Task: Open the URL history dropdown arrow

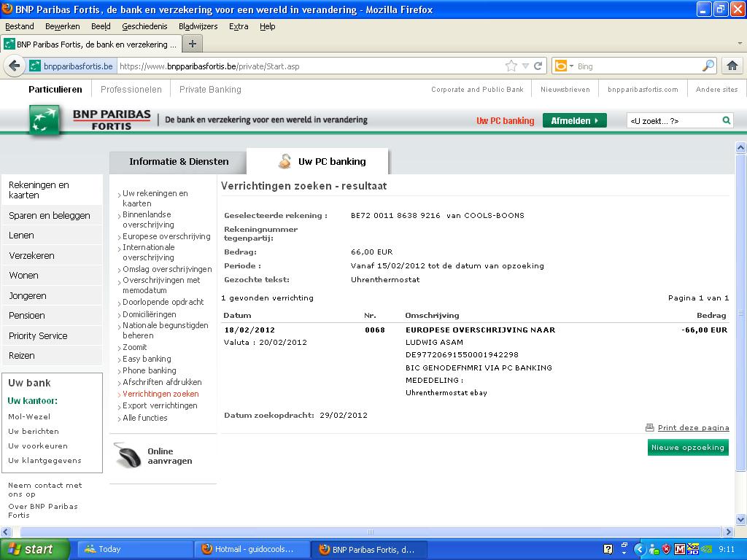Action: [x=525, y=66]
